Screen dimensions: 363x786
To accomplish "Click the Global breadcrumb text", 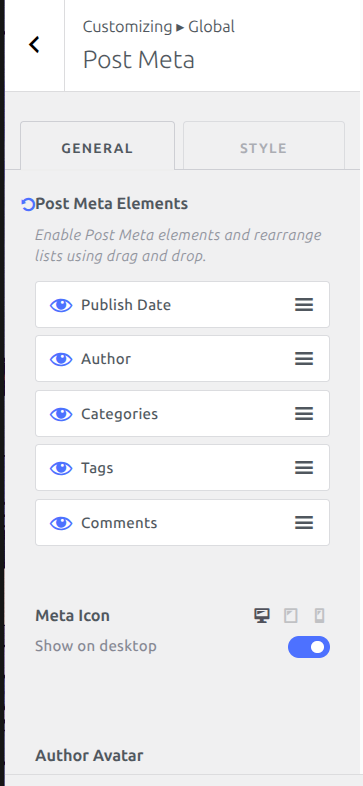I will click(x=211, y=26).
